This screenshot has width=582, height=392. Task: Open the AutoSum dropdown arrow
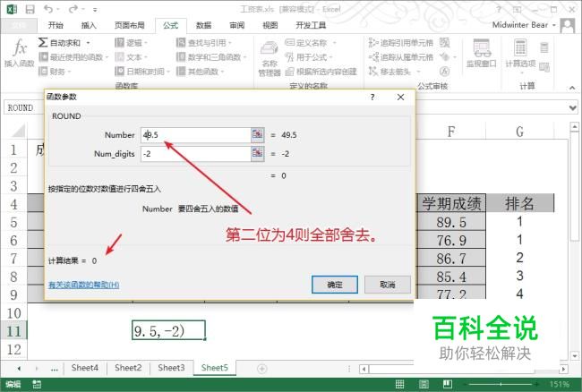[88, 43]
